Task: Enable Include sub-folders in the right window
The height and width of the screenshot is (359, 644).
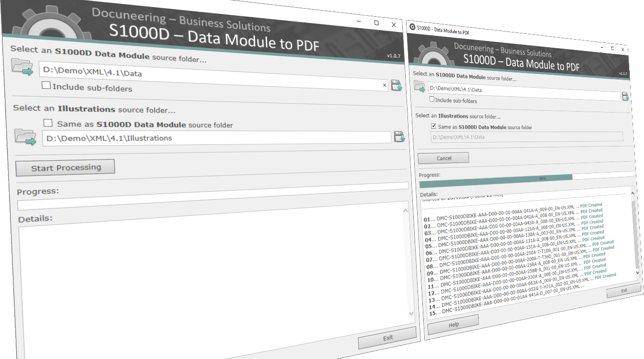Action: [431, 100]
